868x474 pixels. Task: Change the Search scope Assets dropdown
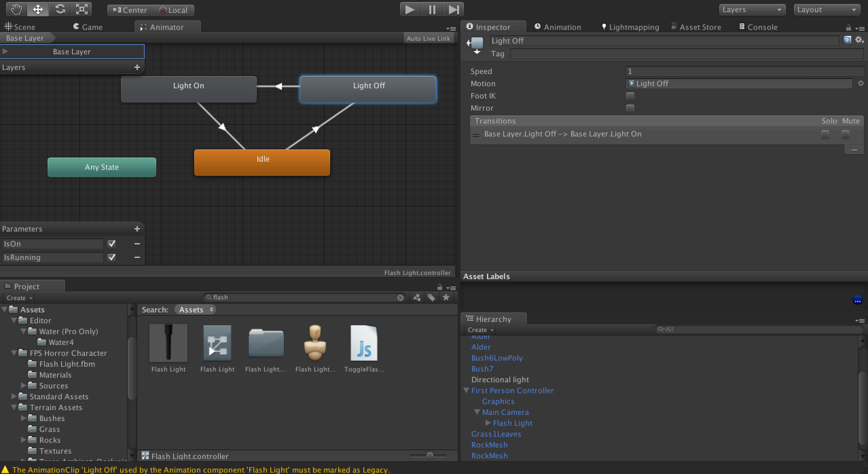pyautogui.click(x=195, y=310)
